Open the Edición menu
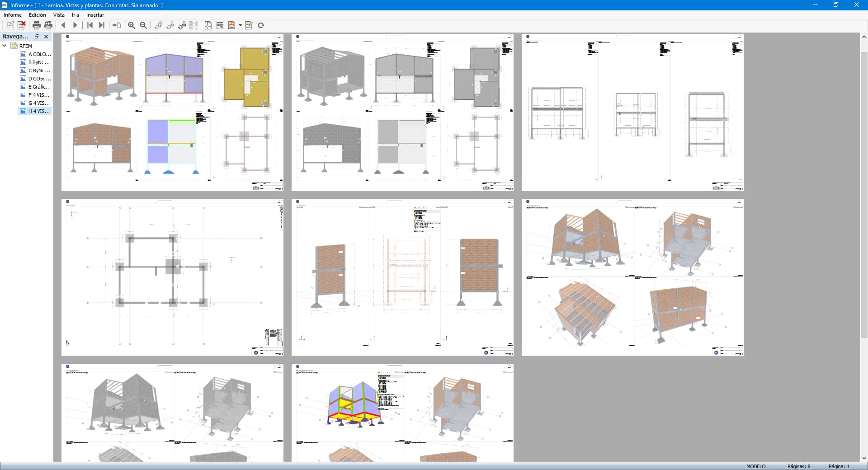868x470 pixels. tap(38, 15)
